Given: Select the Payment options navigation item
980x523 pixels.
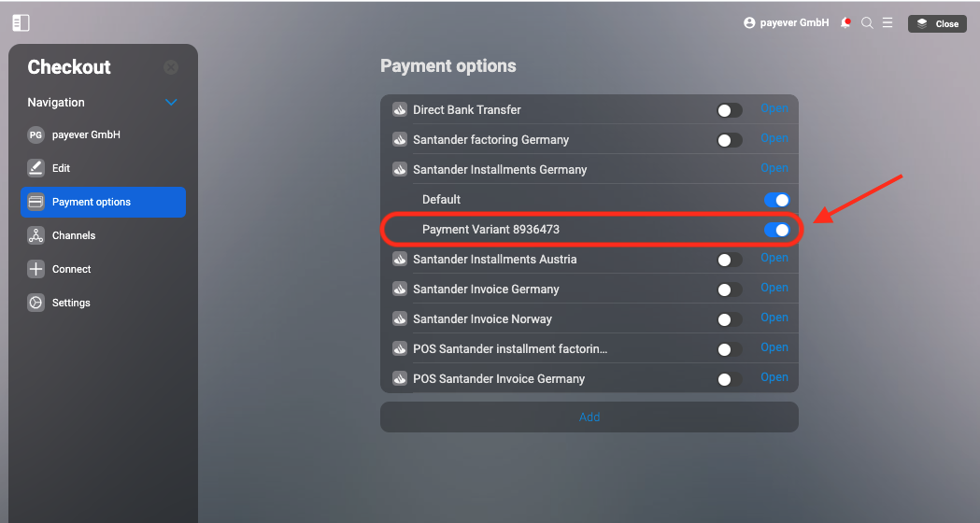Looking at the screenshot, I should click(x=103, y=202).
